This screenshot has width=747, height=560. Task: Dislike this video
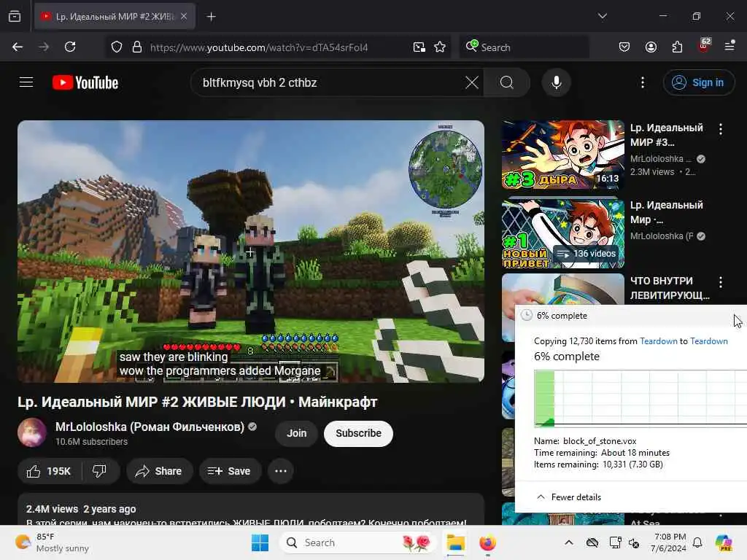click(99, 471)
